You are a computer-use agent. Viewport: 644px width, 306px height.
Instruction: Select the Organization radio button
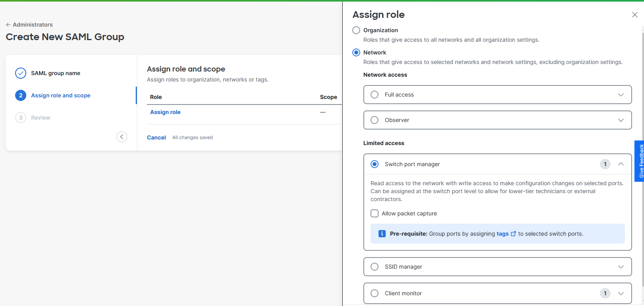pos(356,30)
